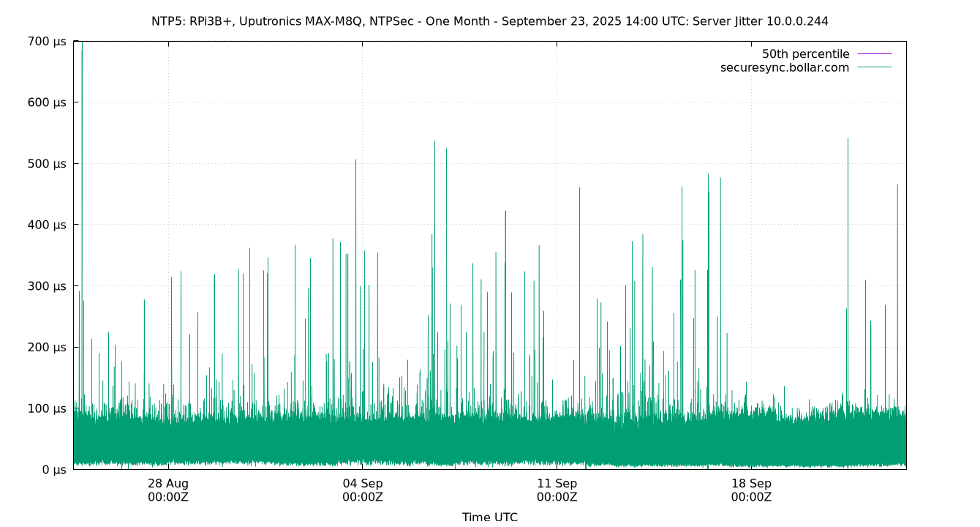Click inside the dense green jitter band
Screen dimensions: 980x527
(439, 439)
